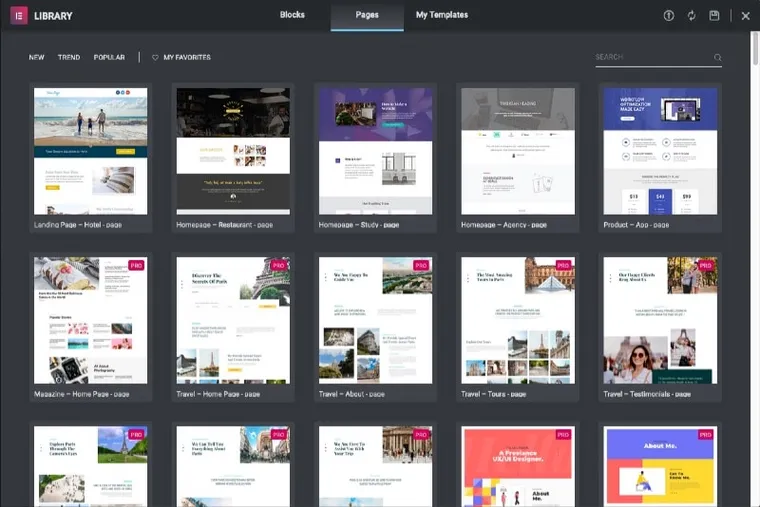Image resolution: width=760 pixels, height=507 pixels.
Task: Choose the Product – App page template
Action: point(660,151)
